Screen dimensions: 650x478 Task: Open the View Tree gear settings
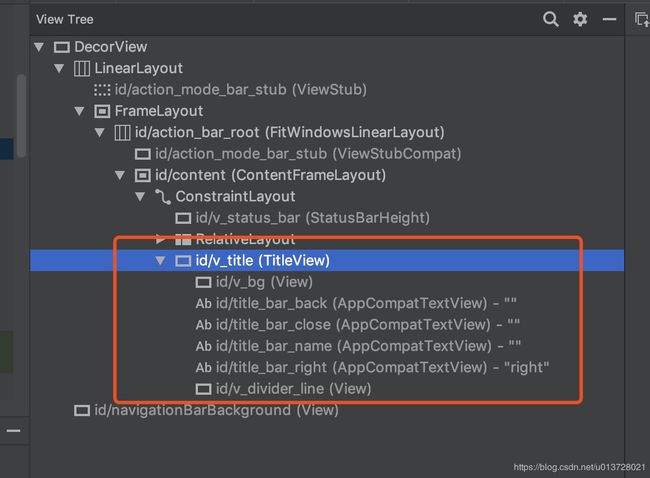coord(580,19)
